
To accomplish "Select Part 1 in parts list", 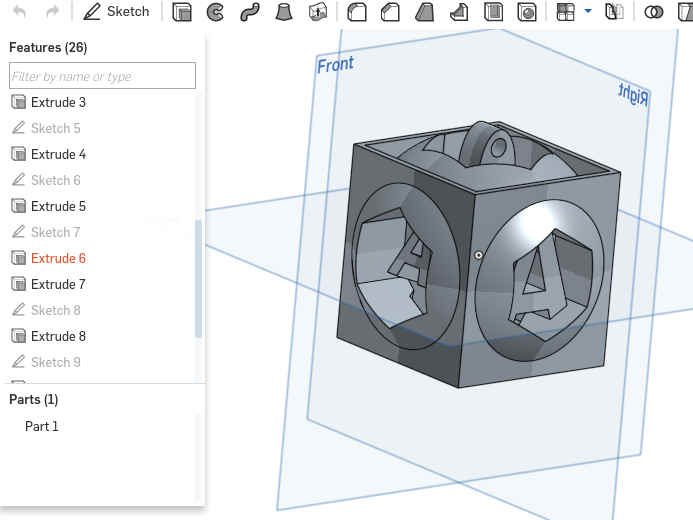I will [42, 426].
